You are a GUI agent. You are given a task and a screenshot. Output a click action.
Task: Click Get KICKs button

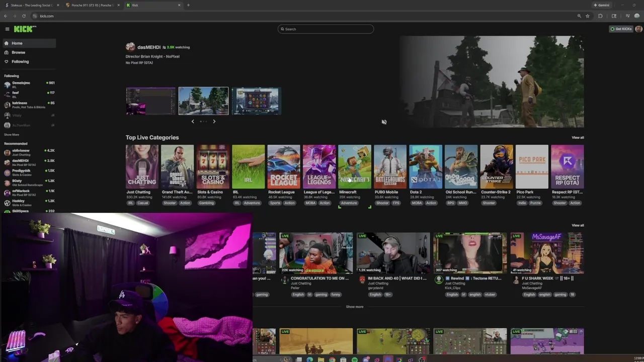621,29
